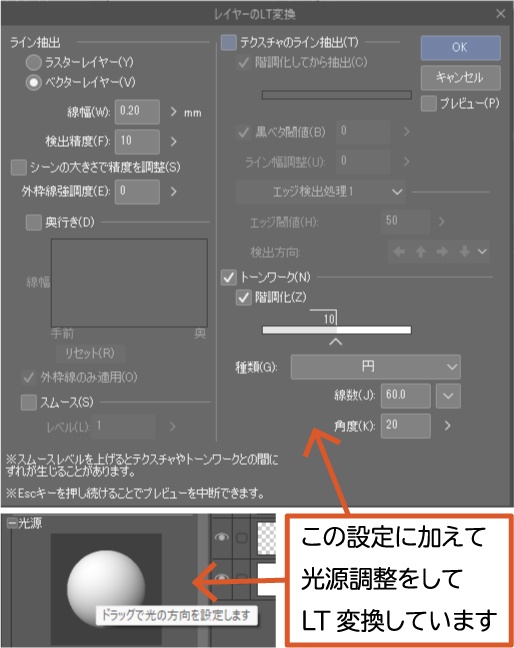Screen dimensions: 514x648
Task: Uncheck the 階調化(Z) checkbox
Action: [243, 298]
